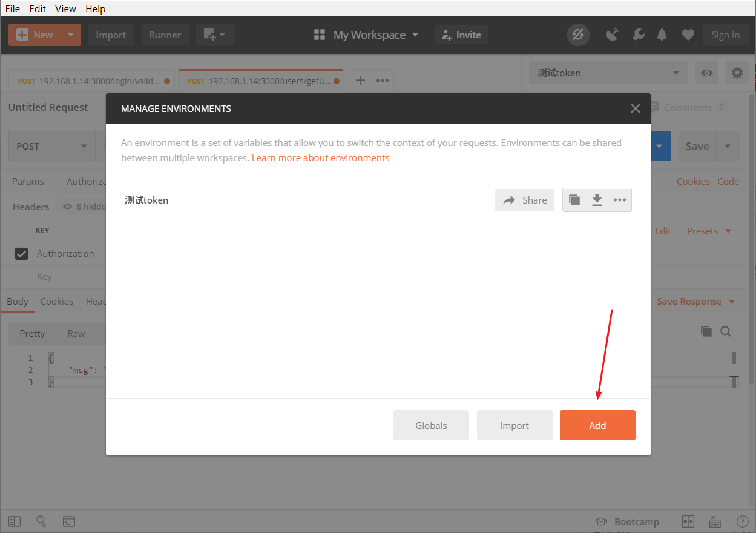
Task: Expand the Save Response menu
Action: 696,302
